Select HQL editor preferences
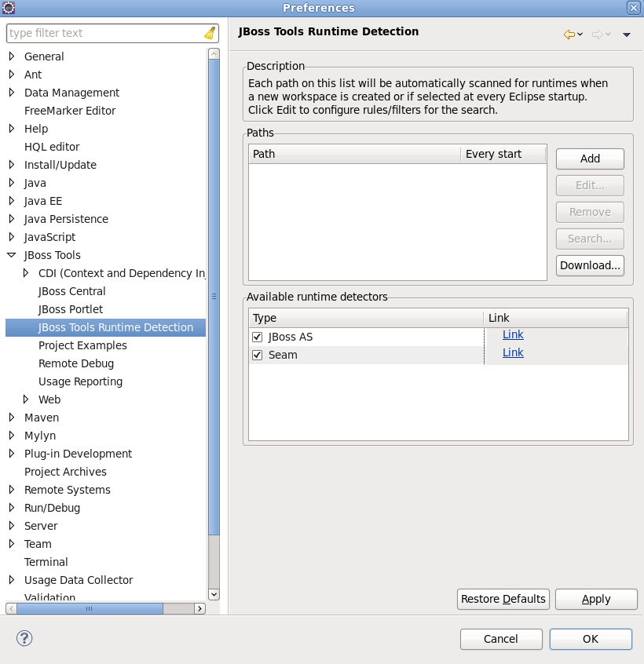Image resolution: width=644 pixels, height=664 pixels. pyautogui.click(x=52, y=147)
